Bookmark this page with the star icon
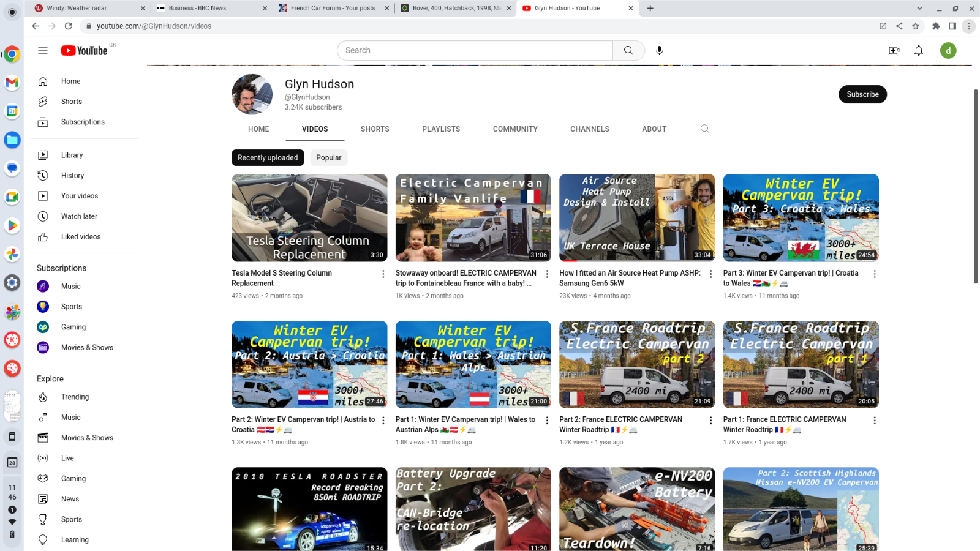Image resolution: width=980 pixels, height=551 pixels. (916, 26)
